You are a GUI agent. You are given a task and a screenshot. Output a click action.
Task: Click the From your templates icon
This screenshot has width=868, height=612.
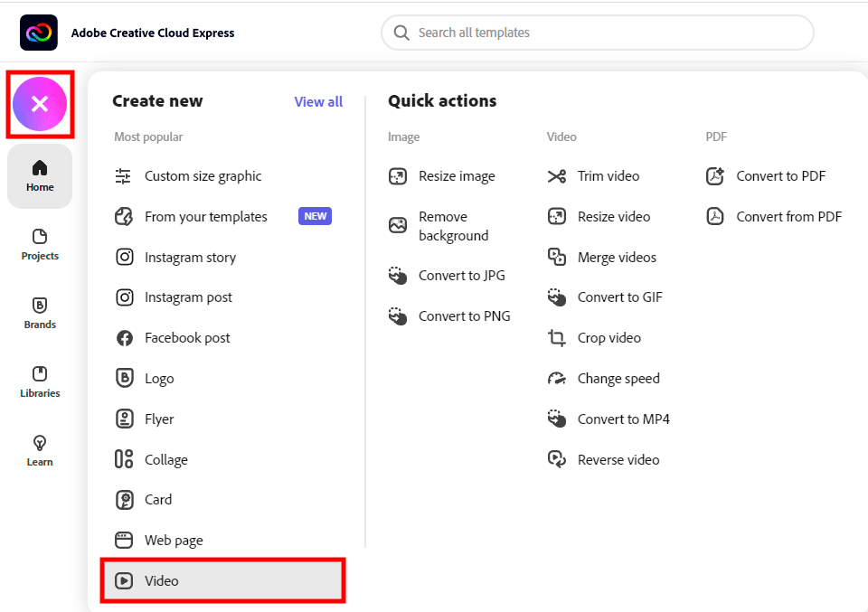point(124,216)
